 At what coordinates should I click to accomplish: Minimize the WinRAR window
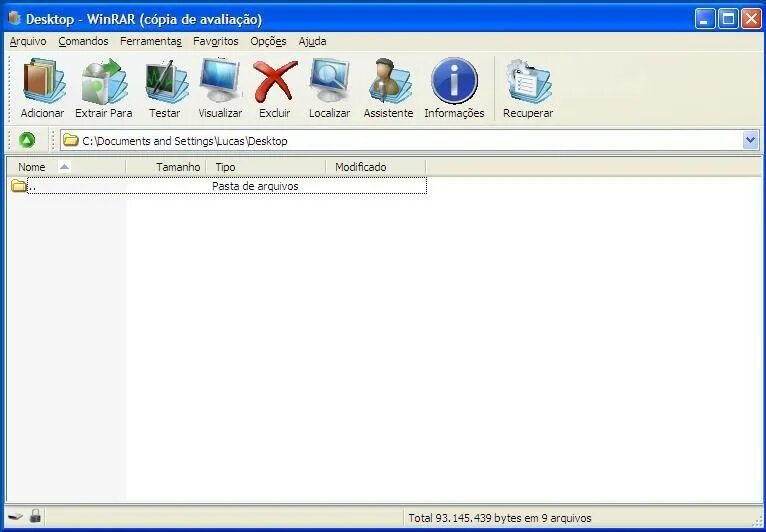[x=704, y=19]
